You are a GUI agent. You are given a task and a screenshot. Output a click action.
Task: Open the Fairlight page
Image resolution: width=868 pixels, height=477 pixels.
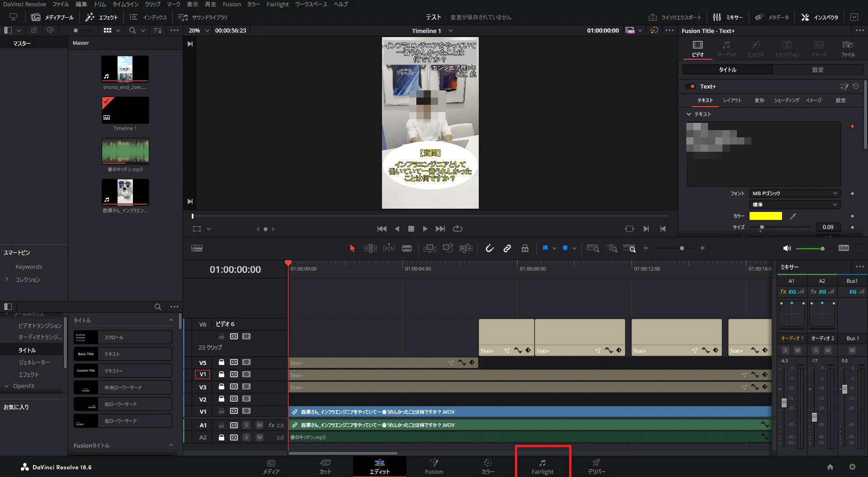[x=542, y=466]
